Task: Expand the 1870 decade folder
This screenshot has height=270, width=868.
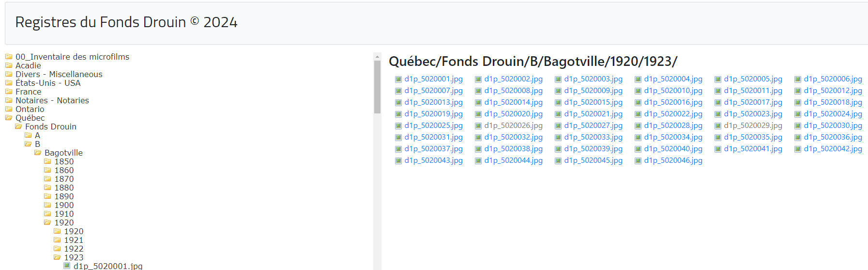Action: tap(64, 179)
